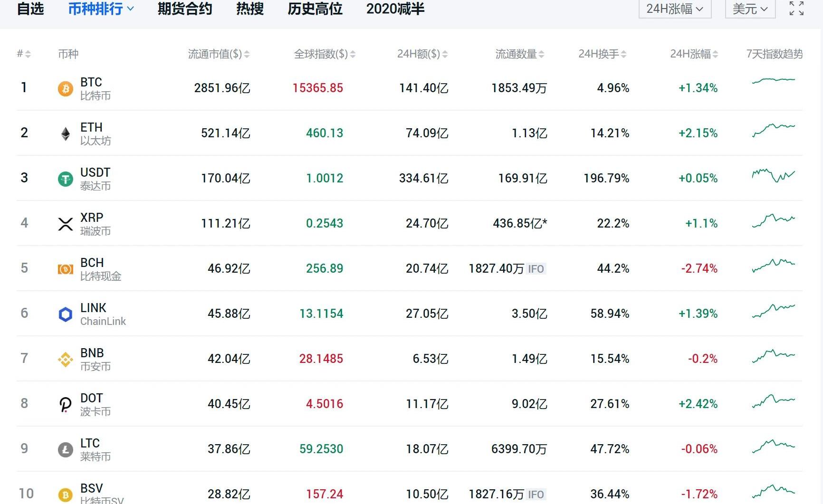This screenshot has height=504, width=823.
Task: Click the 7天指数趋势 column header
Action: tap(775, 54)
